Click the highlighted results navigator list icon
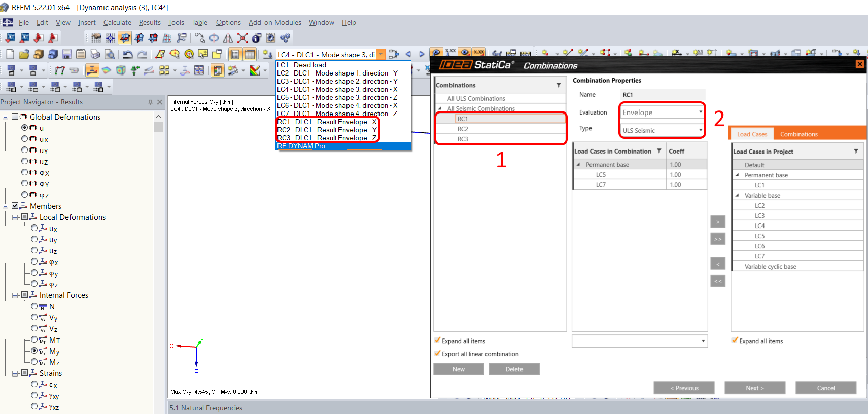This screenshot has width=868, height=414. point(218,70)
